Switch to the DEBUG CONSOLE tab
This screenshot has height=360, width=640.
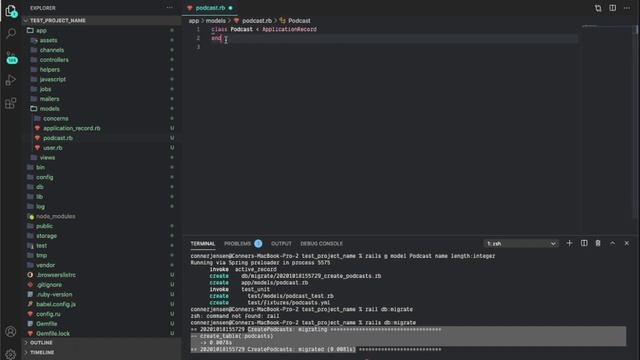coord(322,244)
